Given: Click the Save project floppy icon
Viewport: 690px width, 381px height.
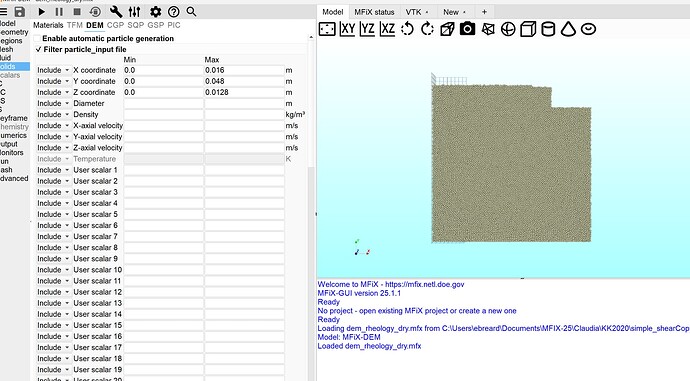Looking at the screenshot, I should point(20,12).
